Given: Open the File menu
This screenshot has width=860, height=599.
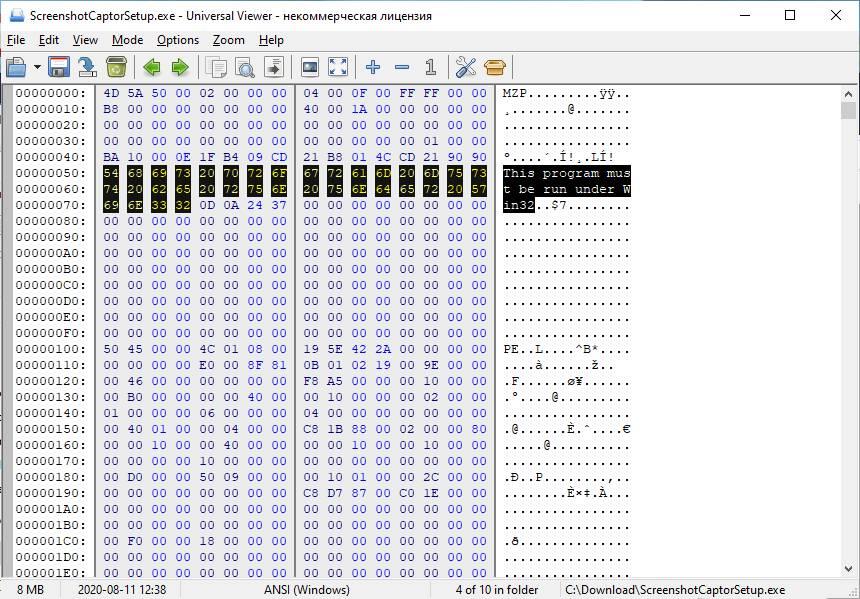Looking at the screenshot, I should (16, 40).
